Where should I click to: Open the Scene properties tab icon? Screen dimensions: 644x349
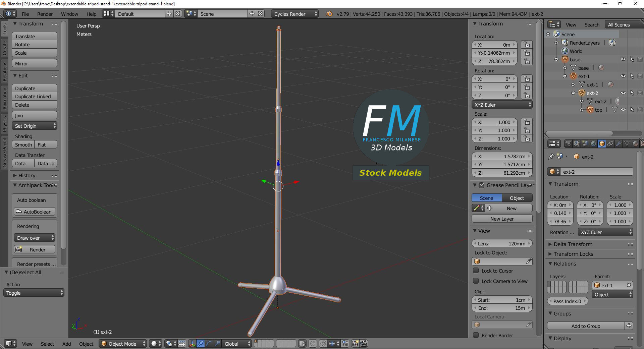click(585, 144)
